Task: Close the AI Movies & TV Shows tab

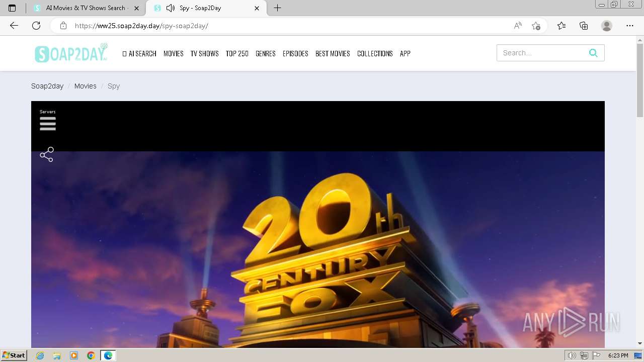Action: click(x=136, y=8)
